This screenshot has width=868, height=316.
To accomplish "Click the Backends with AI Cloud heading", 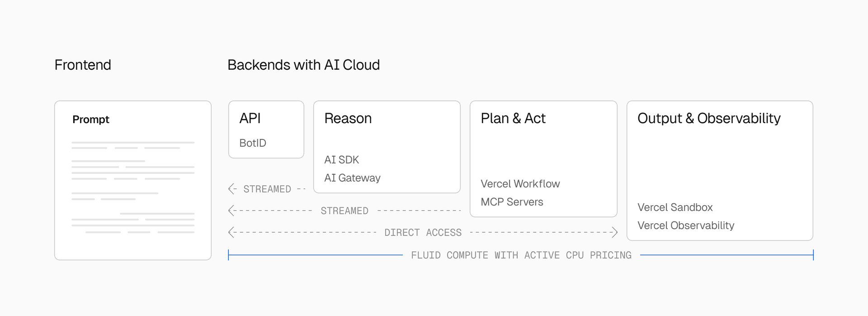I will coord(303,65).
